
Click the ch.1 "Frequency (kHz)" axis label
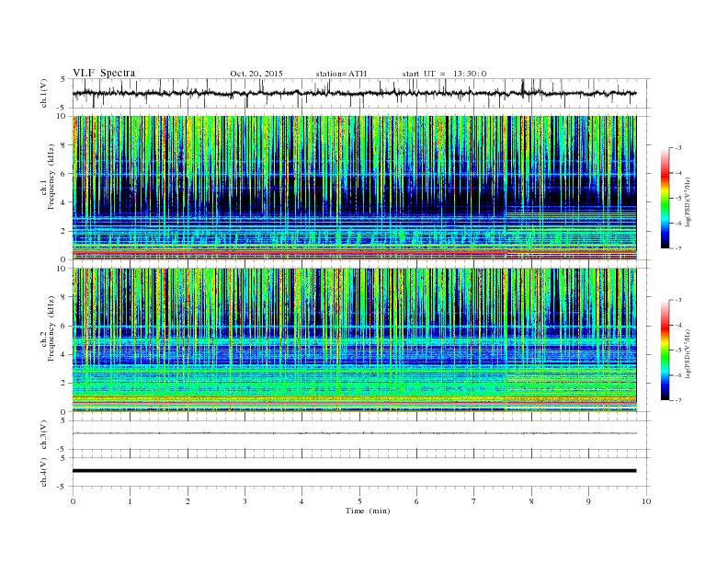click(51, 177)
